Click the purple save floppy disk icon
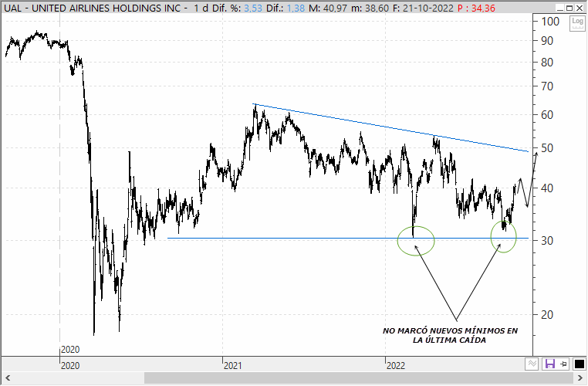 (549, 364)
